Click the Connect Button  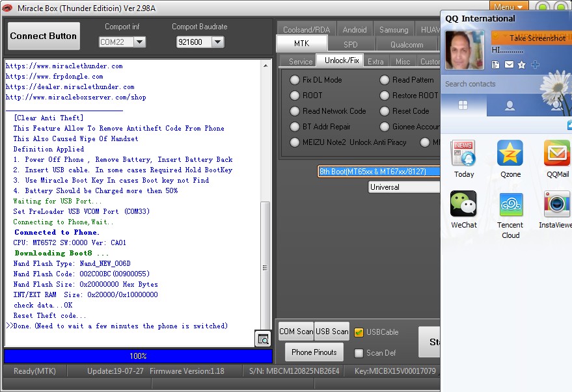[44, 36]
